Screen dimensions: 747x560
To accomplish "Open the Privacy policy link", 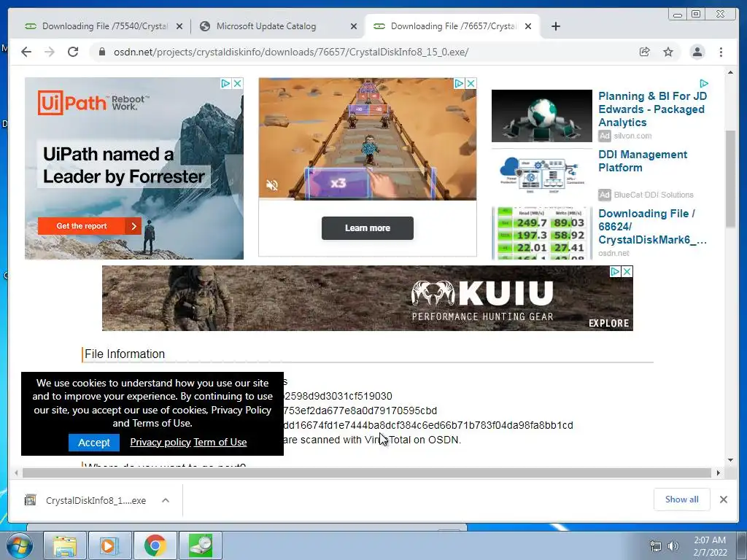I will point(160,443).
